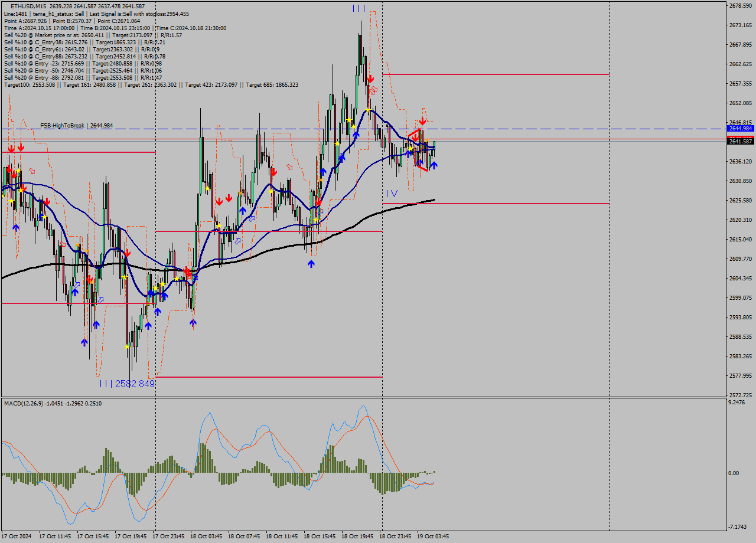The height and width of the screenshot is (543, 756).
Task: Click the '18 Oct 07:45' time axis label
Action: coord(245,537)
